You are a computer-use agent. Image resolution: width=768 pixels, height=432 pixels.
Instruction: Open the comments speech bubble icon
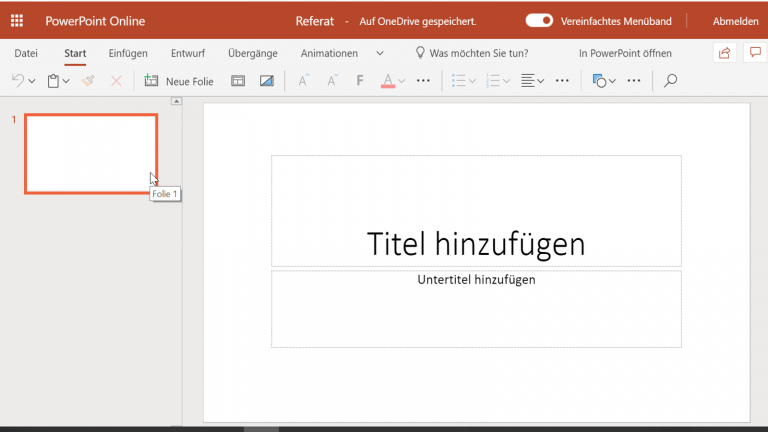click(754, 53)
